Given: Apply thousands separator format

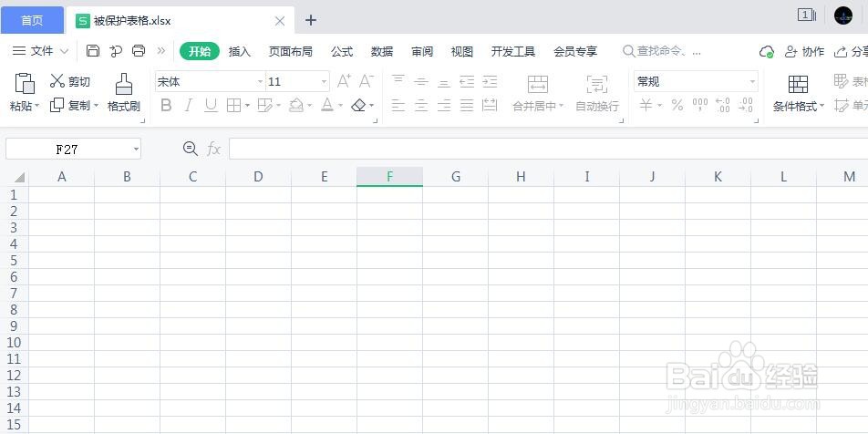Looking at the screenshot, I should coord(700,105).
